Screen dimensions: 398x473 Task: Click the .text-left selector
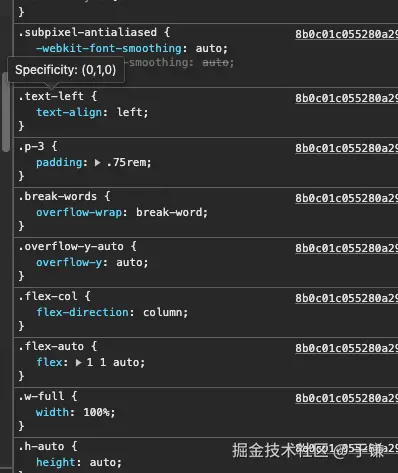pyautogui.click(x=51, y=96)
